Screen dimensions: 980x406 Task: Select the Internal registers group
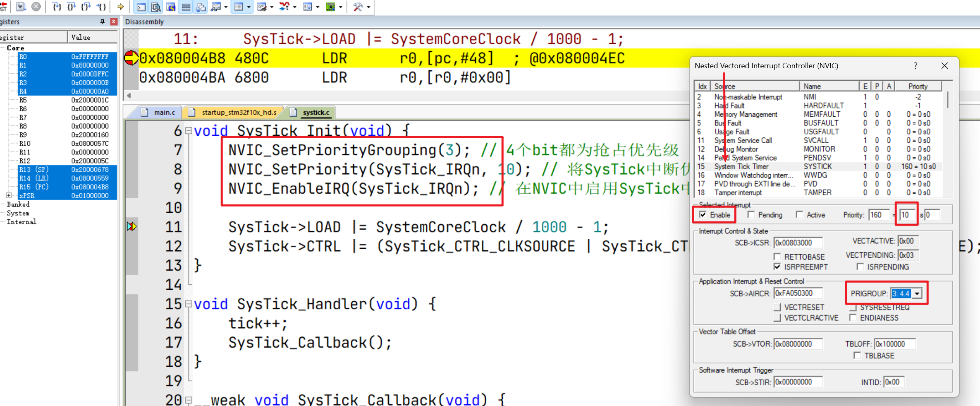22,222
